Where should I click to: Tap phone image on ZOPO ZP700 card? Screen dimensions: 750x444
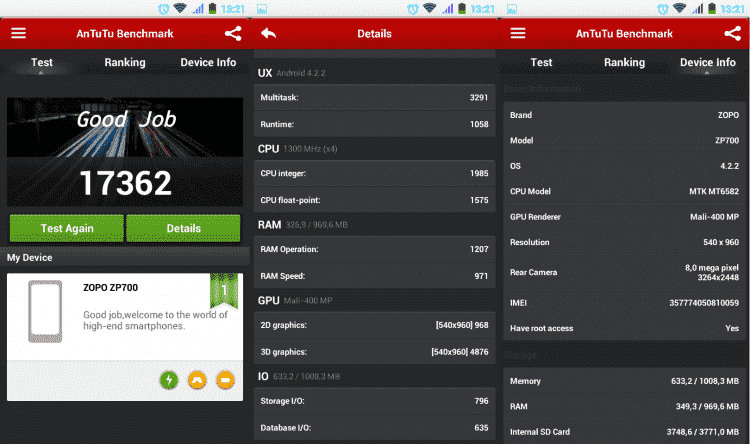[x=45, y=311]
